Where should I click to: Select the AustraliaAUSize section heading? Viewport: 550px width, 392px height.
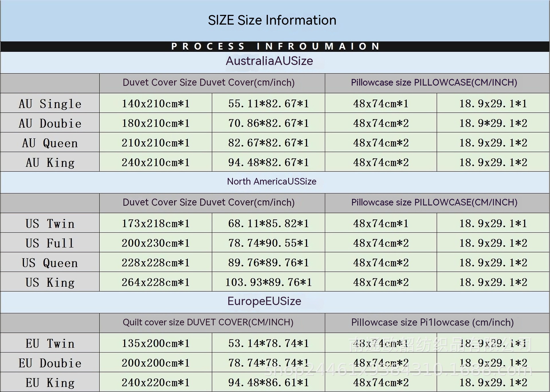pos(269,61)
